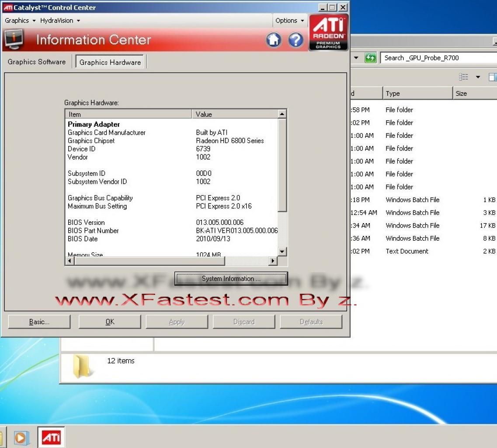Viewport: 497px width, 448px height.
Task: Confirm with the OK button
Action: pyautogui.click(x=110, y=322)
